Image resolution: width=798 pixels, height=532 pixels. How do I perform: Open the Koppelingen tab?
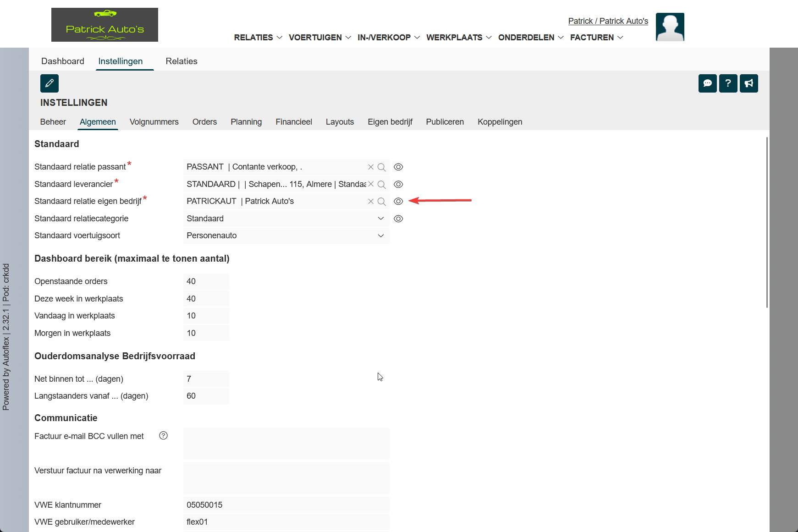coord(500,122)
